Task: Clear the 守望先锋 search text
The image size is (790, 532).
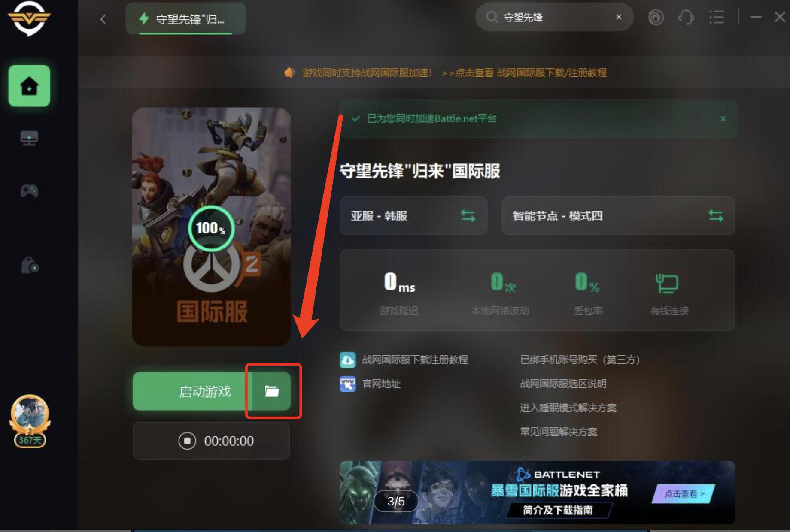Action: click(x=619, y=17)
